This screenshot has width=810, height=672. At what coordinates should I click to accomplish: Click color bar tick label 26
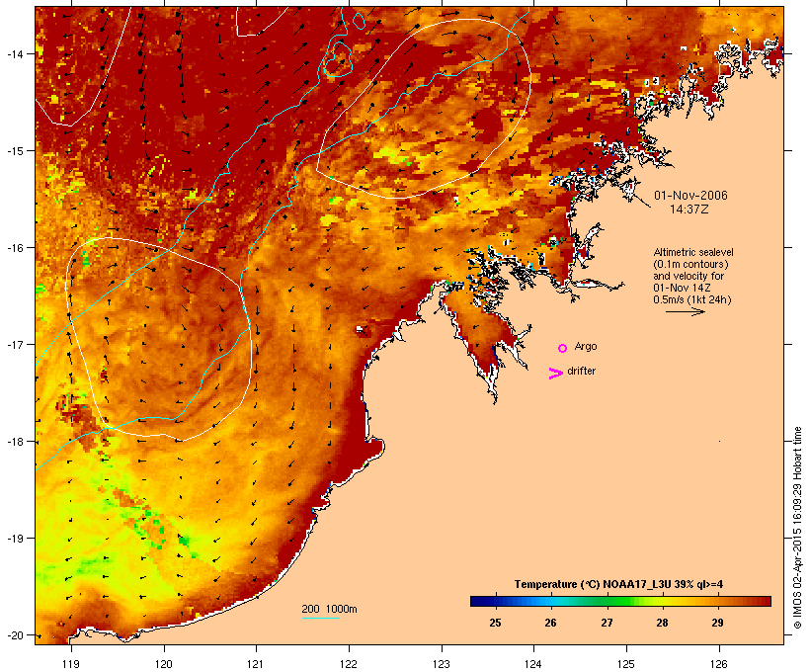[550, 623]
